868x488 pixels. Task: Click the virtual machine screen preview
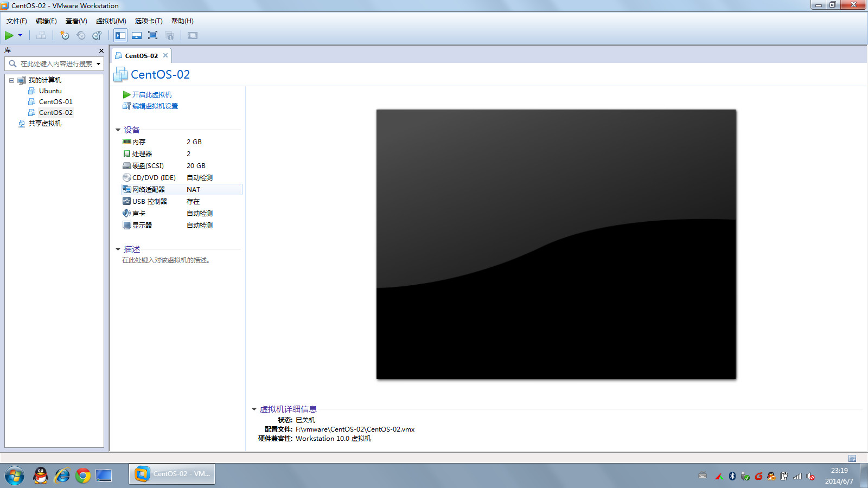tap(556, 245)
